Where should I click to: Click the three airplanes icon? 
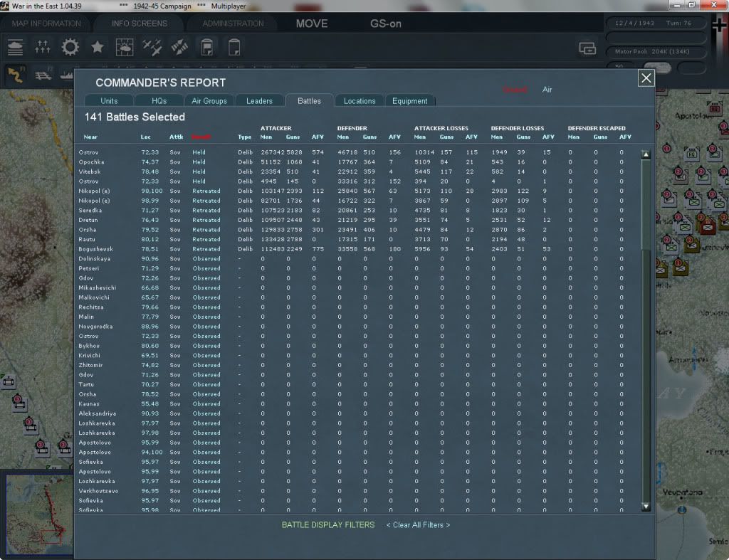click(152, 48)
